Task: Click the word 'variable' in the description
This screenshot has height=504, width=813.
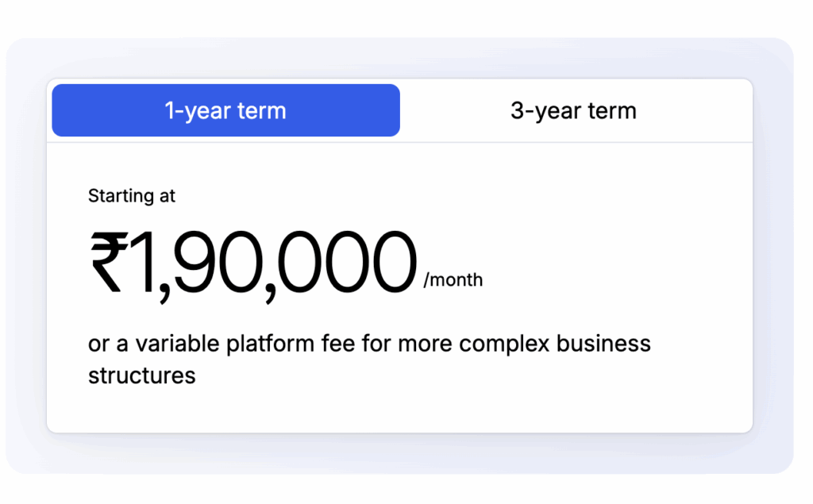Action: click(179, 344)
